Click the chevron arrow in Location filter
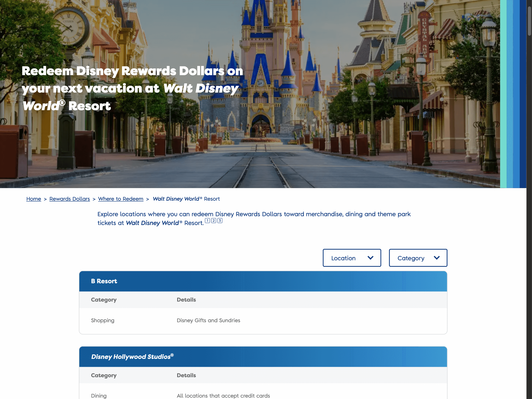The height and width of the screenshot is (399, 532). pyautogui.click(x=370, y=258)
